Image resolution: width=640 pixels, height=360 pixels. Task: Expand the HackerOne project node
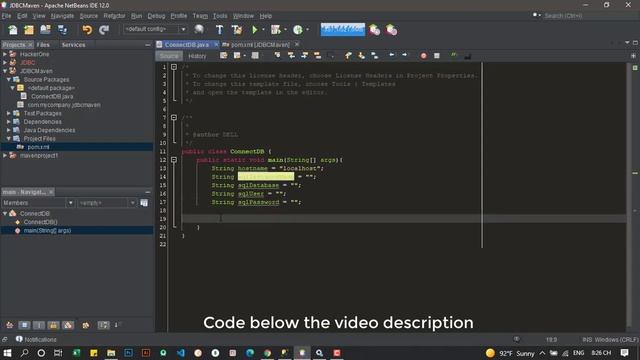(x=5, y=54)
